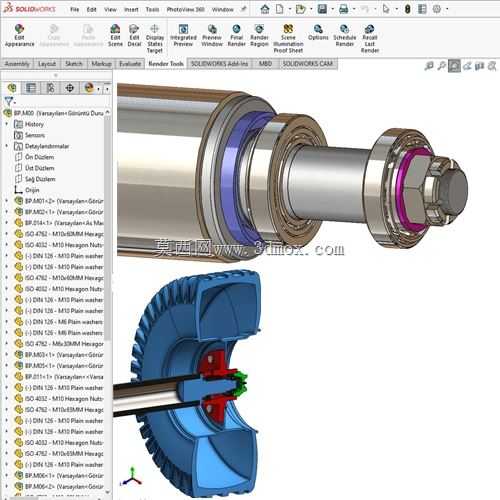
Task: Expand the BP.M01<2> component
Action: (6, 201)
